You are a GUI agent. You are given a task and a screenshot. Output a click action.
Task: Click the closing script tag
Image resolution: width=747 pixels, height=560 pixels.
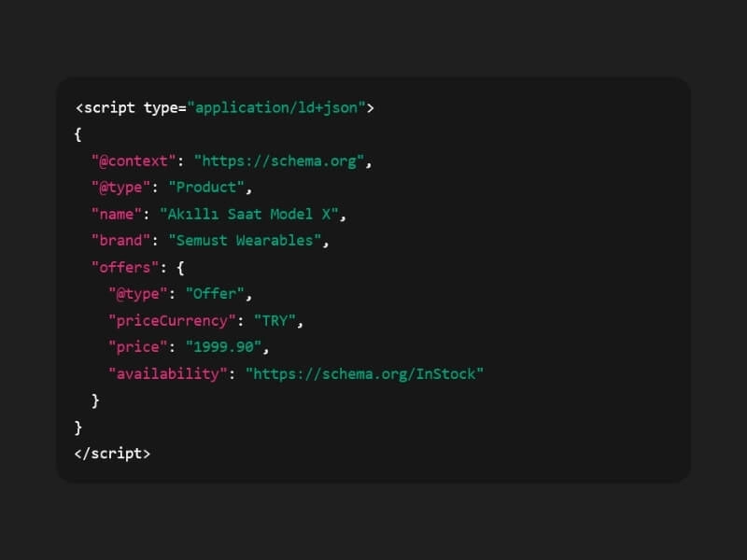(x=112, y=453)
